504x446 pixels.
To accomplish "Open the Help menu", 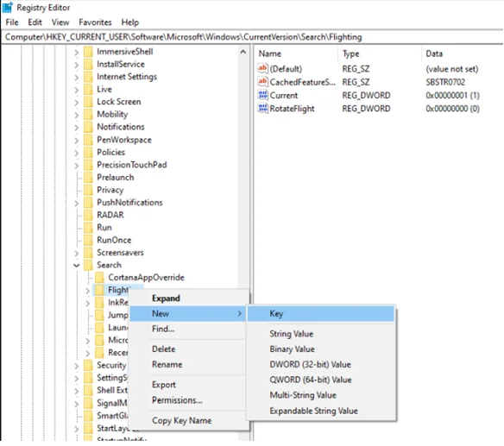I will [x=129, y=22].
